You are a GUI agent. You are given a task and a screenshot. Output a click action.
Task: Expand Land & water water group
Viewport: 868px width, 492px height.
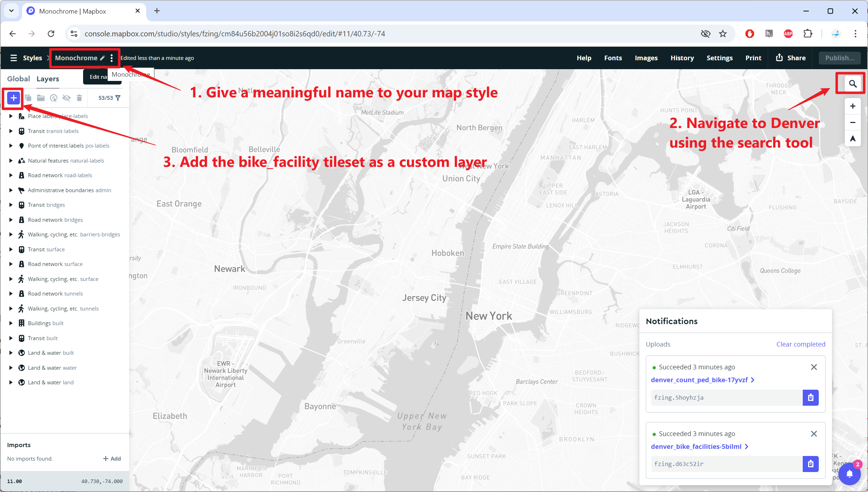pyautogui.click(x=11, y=368)
